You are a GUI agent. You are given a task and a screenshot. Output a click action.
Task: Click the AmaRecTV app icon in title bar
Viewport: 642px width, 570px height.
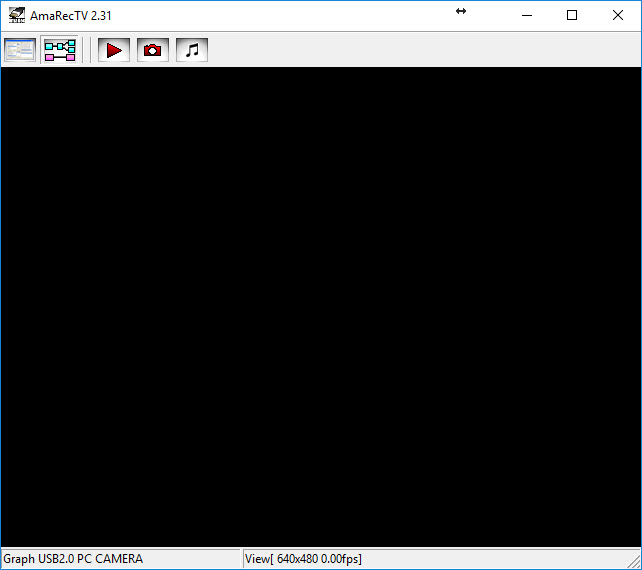point(17,16)
